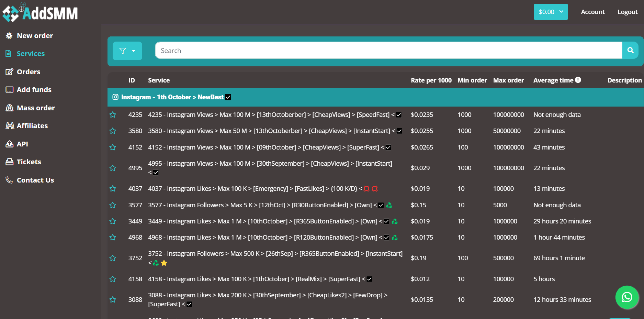Favorite service 4235 with the star
The height and width of the screenshot is (319, 644).
coord(113,115)
